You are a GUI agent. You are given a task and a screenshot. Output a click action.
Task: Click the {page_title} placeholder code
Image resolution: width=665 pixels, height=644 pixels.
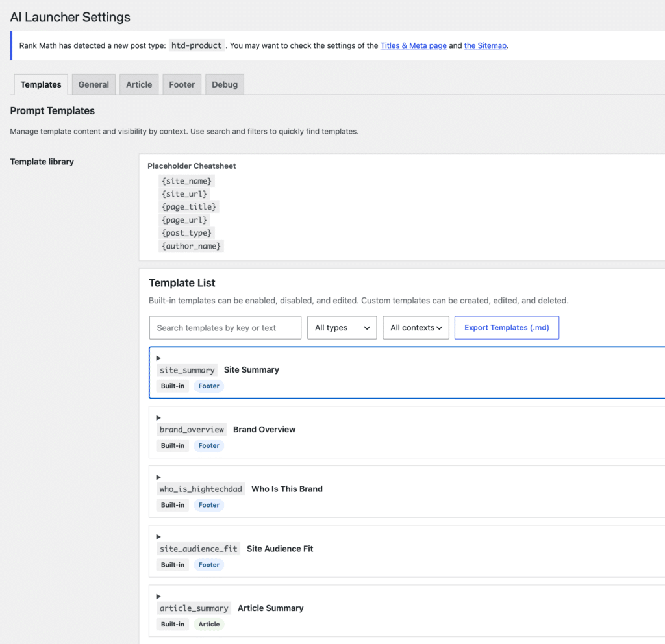(189, 207)
